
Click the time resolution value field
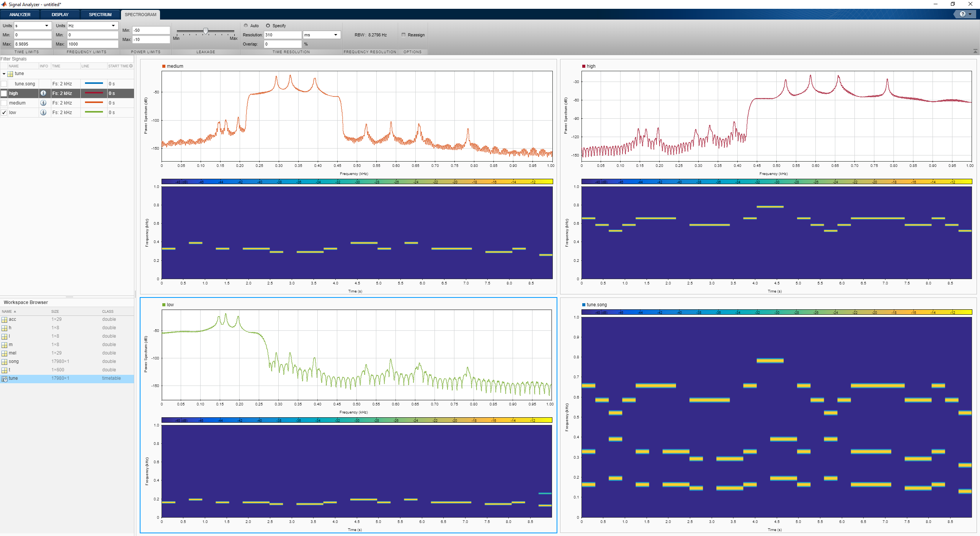point(283,35)
